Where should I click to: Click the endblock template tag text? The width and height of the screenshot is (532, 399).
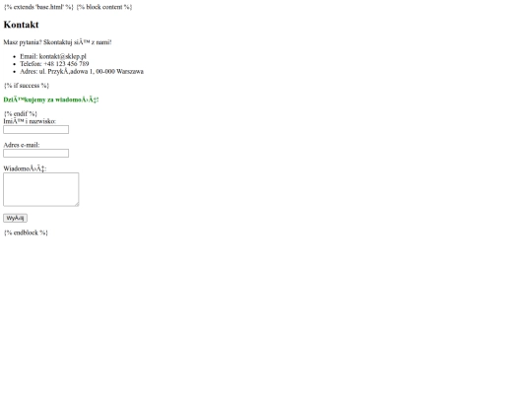26,233
